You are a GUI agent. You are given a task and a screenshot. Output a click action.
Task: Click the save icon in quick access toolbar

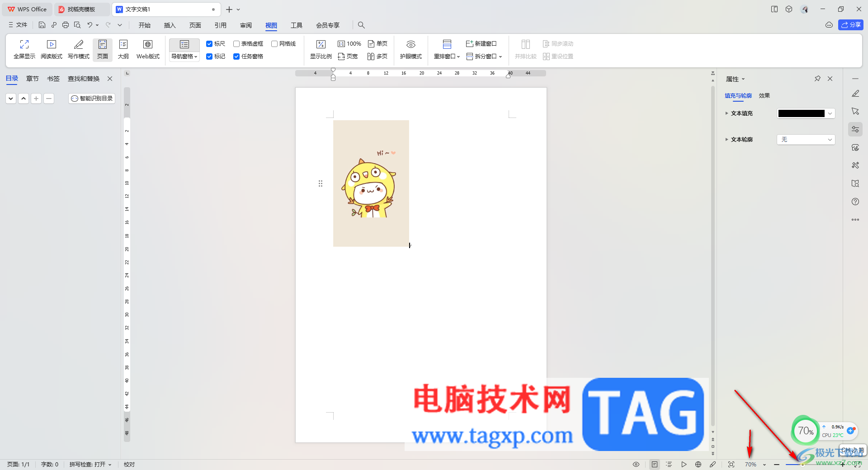pyautogui.click(x=42, y=25)
